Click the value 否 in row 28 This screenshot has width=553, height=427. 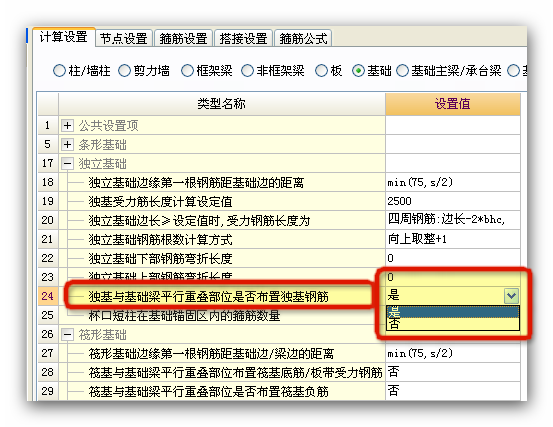[453, 372]
